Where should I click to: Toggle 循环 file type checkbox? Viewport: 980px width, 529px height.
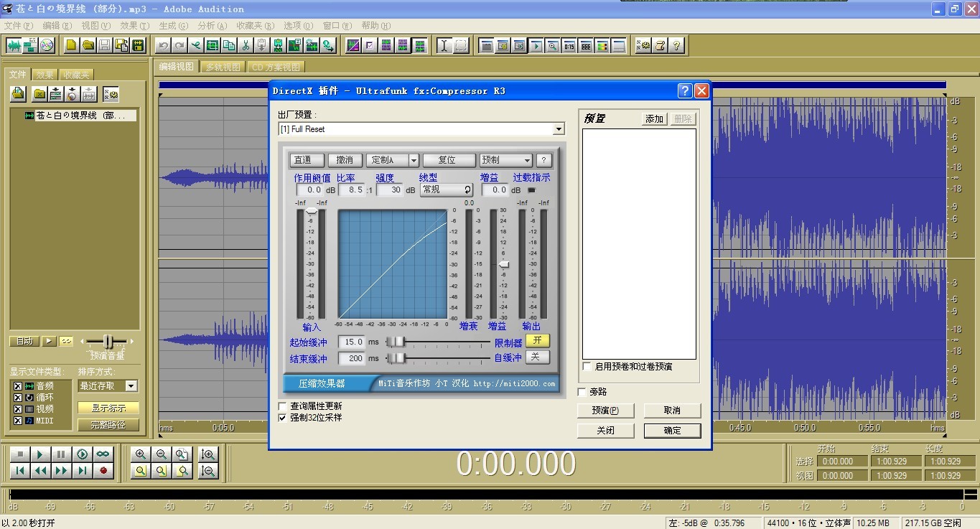(x=18, y=398)
